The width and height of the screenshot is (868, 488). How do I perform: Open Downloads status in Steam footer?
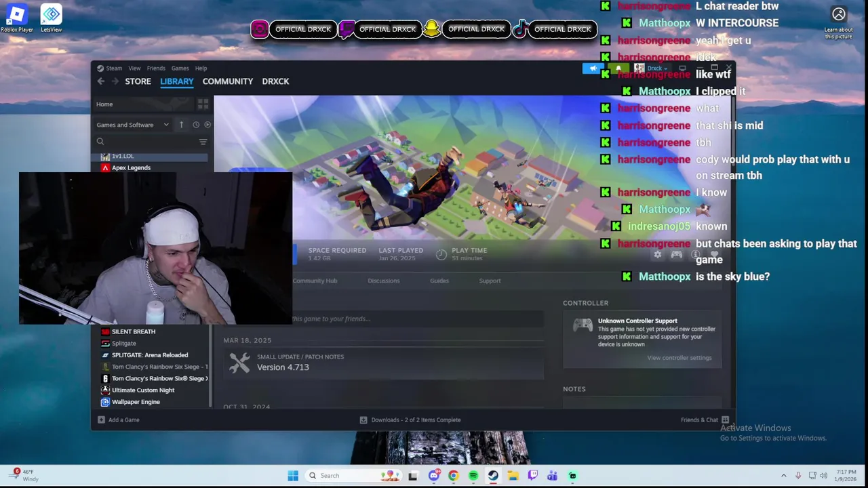coord(410,420)
